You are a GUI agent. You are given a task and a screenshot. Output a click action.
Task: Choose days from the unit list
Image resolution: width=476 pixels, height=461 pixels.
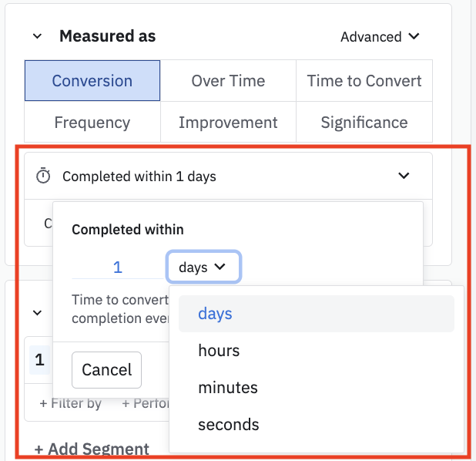216,314
